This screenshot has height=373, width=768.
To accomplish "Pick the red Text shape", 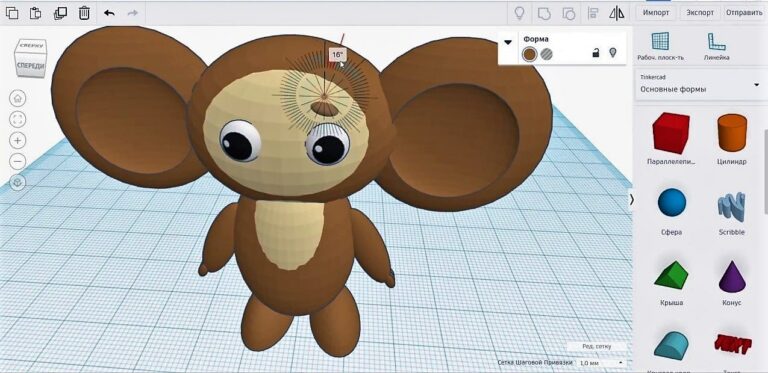I will click(732, 345).
